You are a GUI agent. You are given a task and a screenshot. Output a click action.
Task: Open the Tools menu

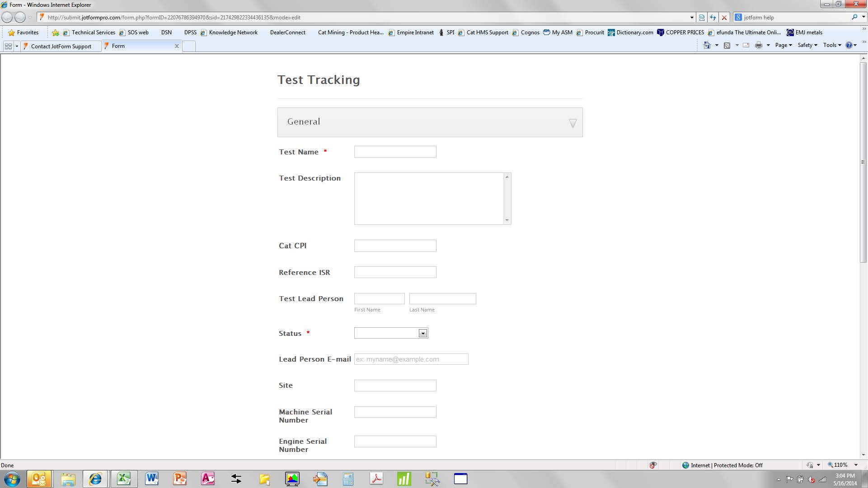tap(831, 45)
